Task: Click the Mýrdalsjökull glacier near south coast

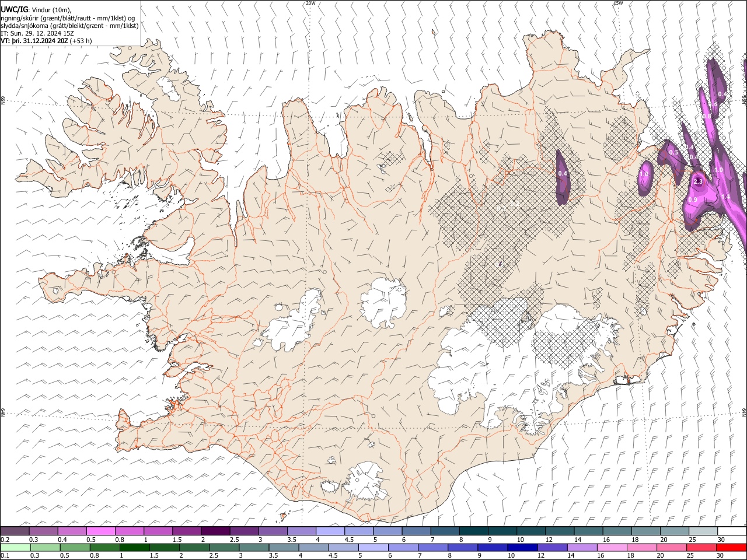Action: [x=366, y=481]
